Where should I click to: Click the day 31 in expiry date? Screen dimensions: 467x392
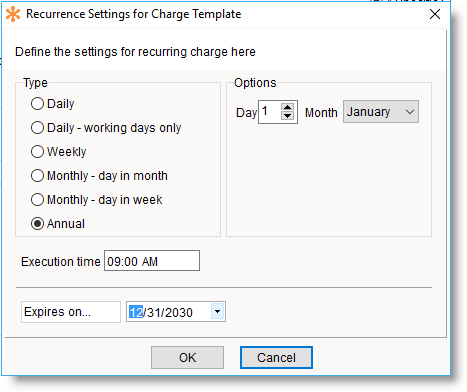pos(154,312)
